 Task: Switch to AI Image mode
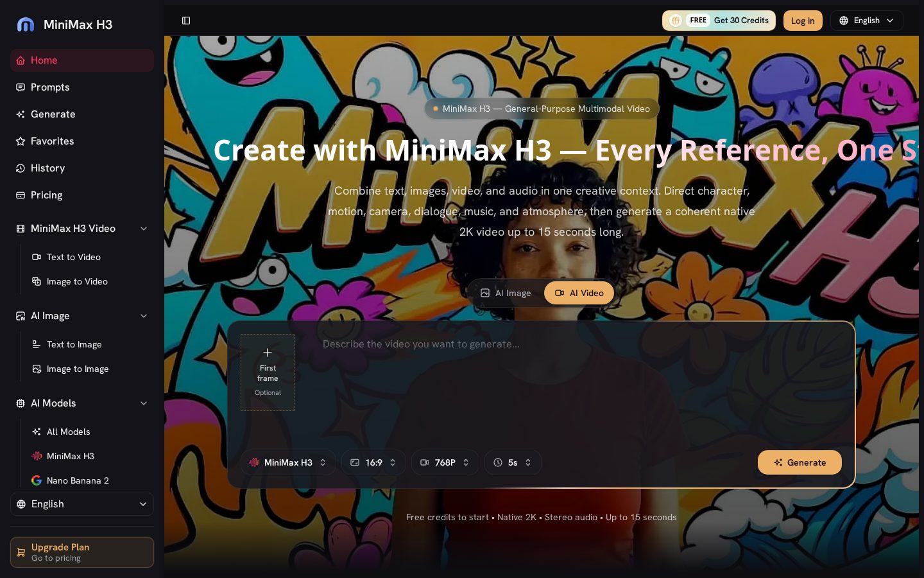click(x=506, y=293)
